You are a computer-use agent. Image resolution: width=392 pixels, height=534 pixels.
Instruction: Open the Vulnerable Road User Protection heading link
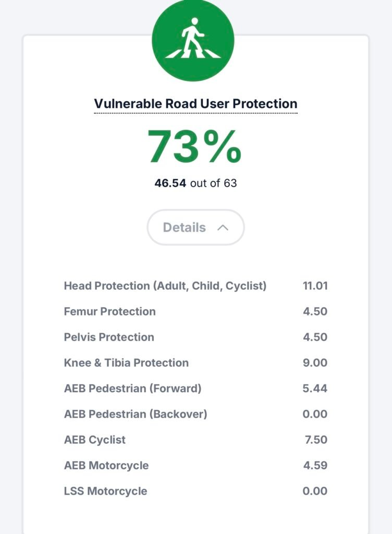click(x=195, y=104)
